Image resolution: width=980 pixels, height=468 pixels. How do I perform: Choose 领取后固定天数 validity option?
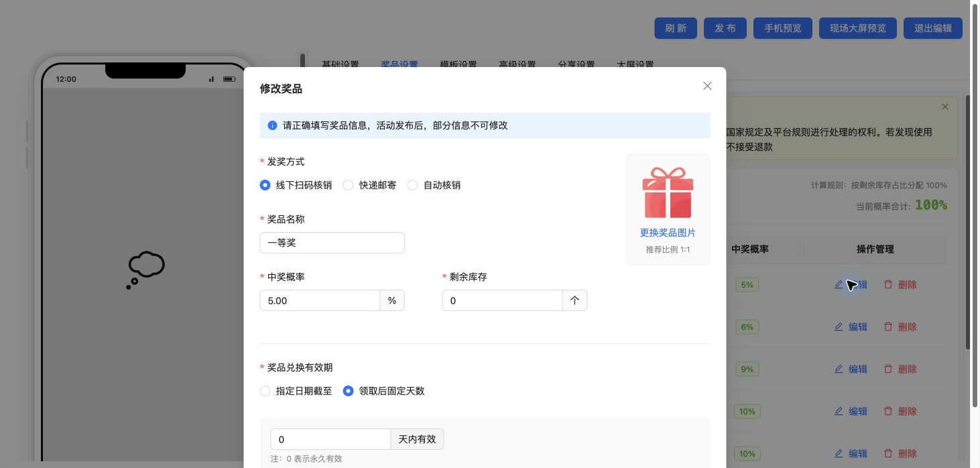[x=383, y=391]
